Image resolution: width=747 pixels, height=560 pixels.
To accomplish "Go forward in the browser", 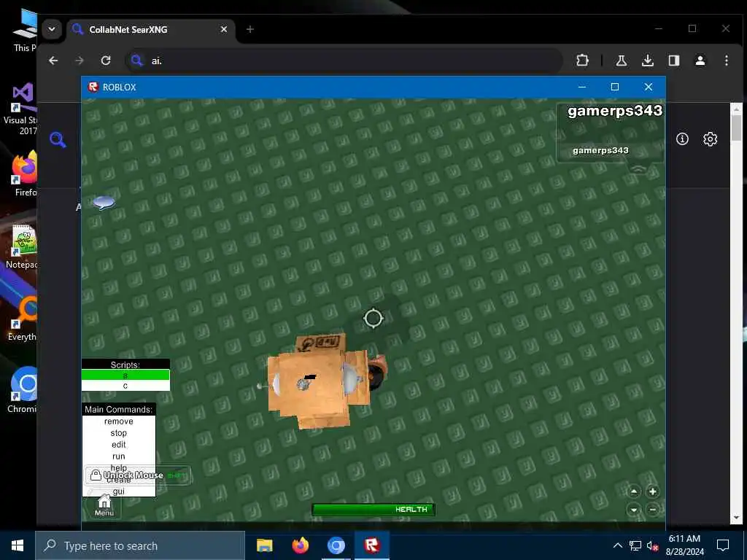I will tap(80, 61).
